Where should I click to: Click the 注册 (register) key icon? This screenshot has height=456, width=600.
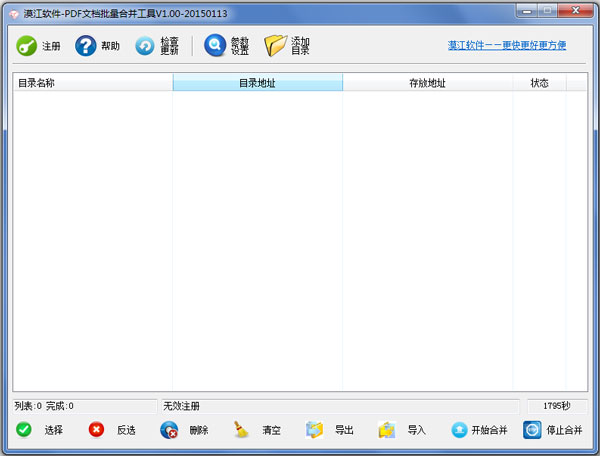click(x=27, y=46)
